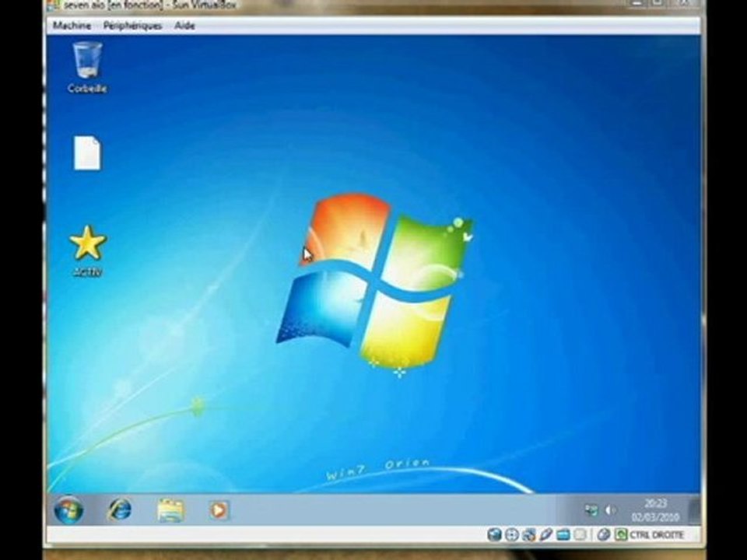Select the blank file on the desktop
Viewport: 747px width, 560px height.
point(87,153)
